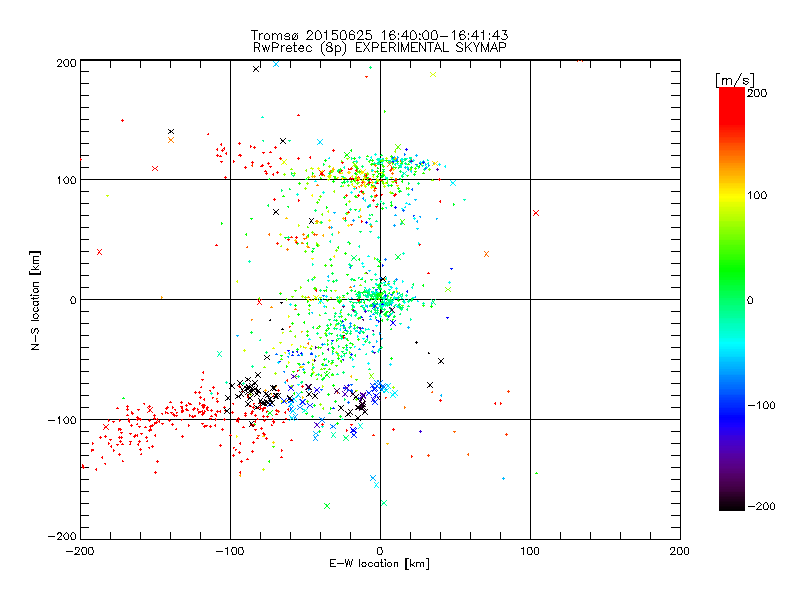Click the colorbar label '100'
This screenshot has height=600, width=800.
(x=757, y=195)
